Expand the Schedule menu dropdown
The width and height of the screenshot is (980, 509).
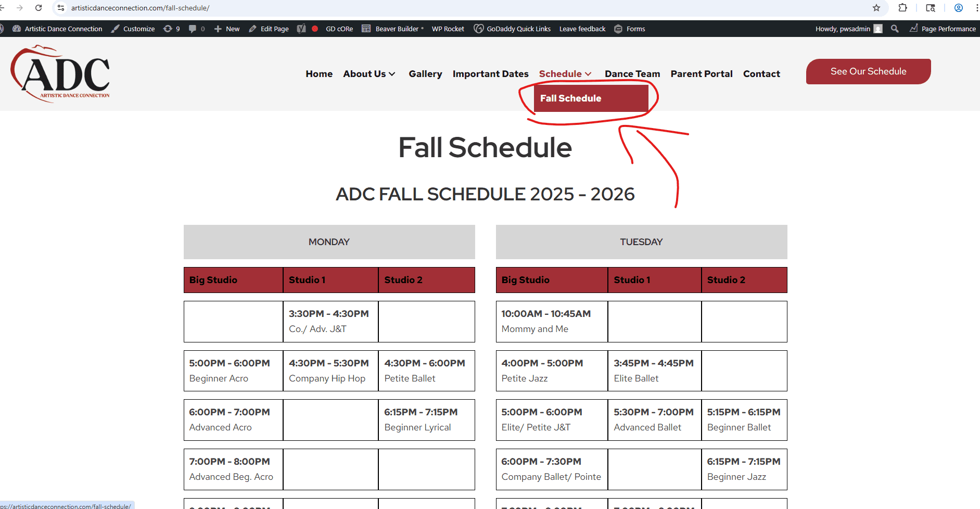(x=565, y=74)
